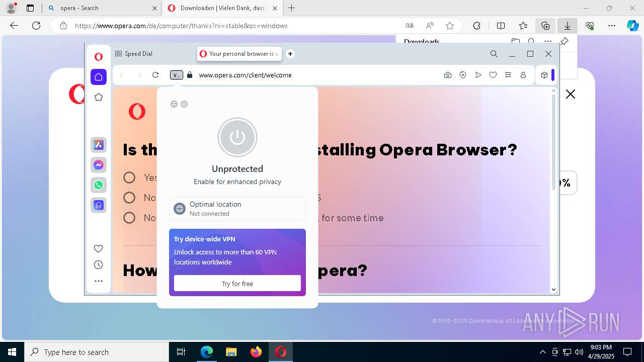Image resolution: width=644 pixels, height=362 pixels.
Task: Open Edge profile avatar menu
Action: (x=11, y=8)
